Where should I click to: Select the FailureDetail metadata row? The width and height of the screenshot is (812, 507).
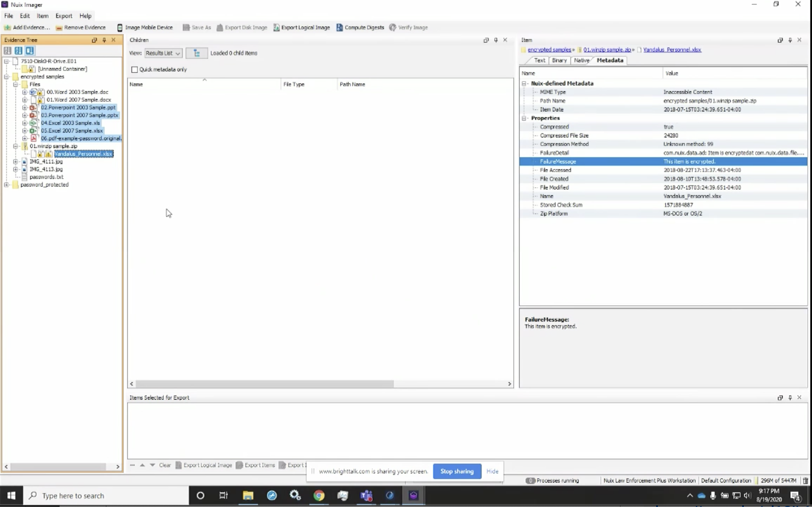coord(601,152)
